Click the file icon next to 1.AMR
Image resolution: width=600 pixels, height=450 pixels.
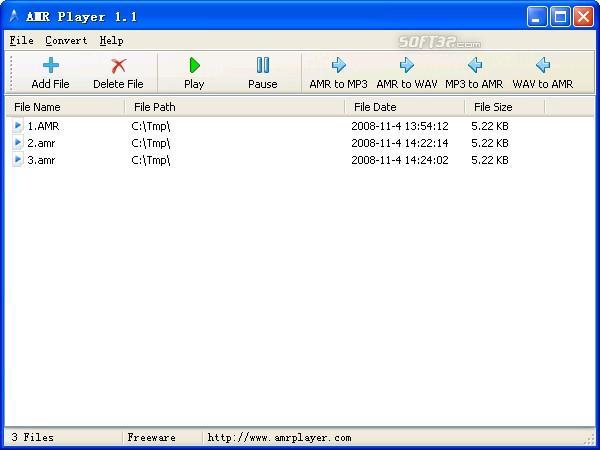click(x=18, y=126)
